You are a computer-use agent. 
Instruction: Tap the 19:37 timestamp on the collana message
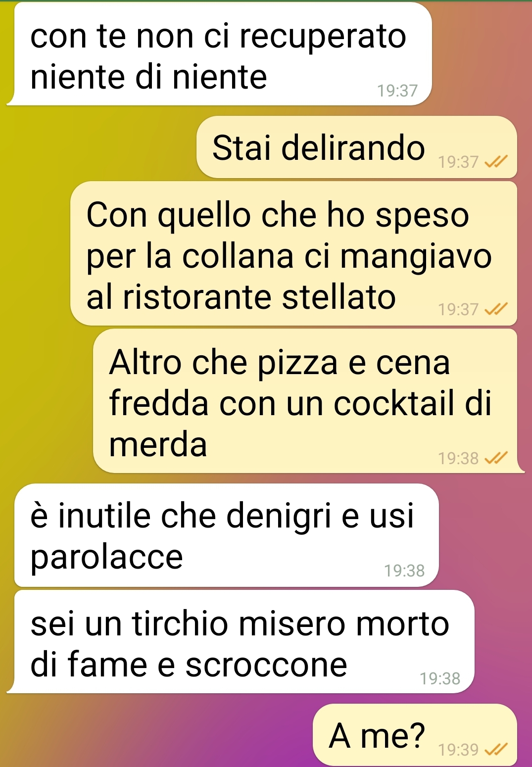tap(458, 309)
